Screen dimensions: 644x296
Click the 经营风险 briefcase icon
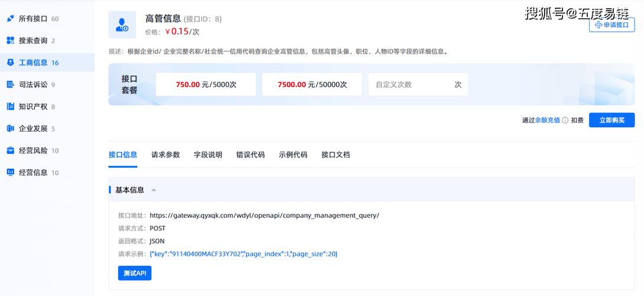pyautogui.click(x=11, y=150)
